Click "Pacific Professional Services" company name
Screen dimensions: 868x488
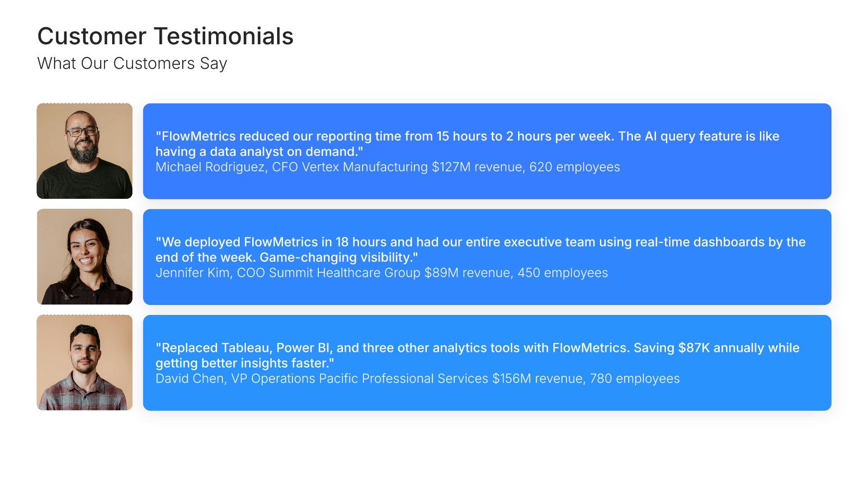(x=403, y=379)
